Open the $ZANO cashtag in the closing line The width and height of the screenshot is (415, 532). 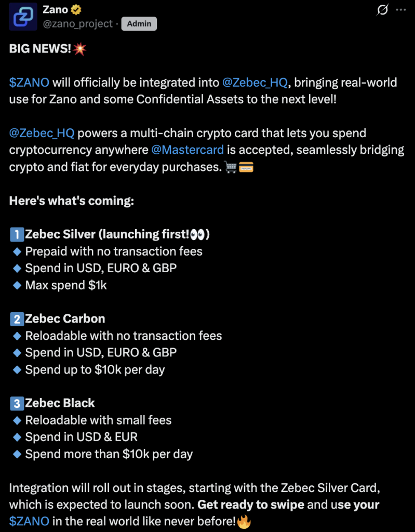coord(29,521)
